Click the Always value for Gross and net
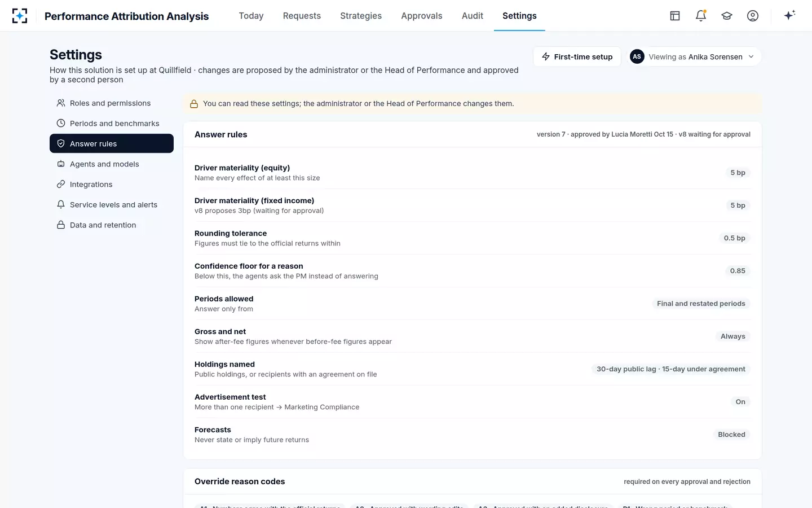Viewport: 812px width, 508px height. (732, 336)
